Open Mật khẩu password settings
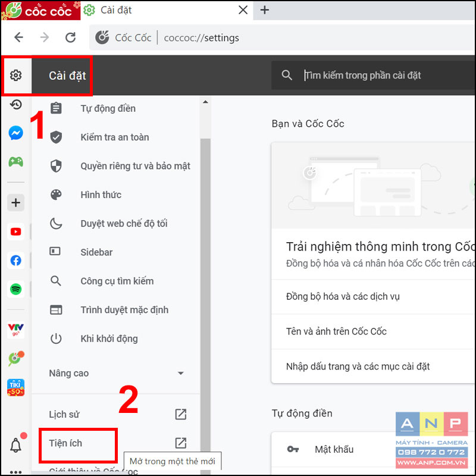This screenshot has width=476, height=476. [374, 449]
